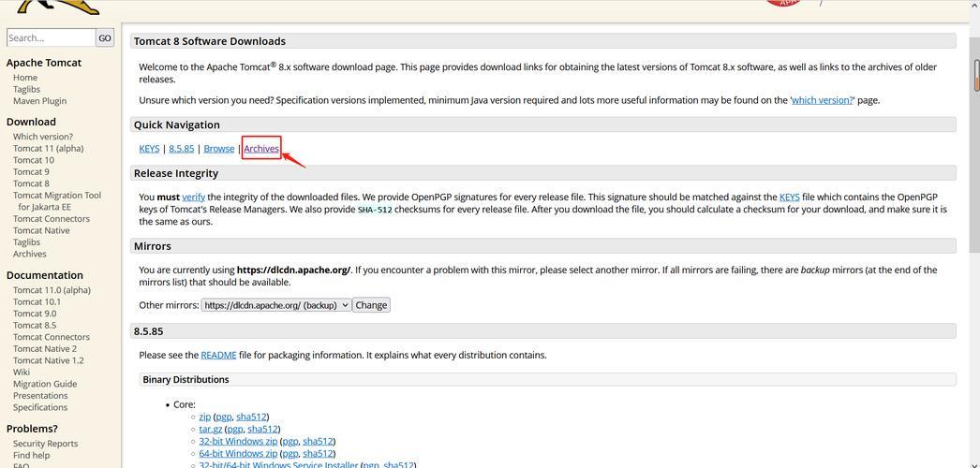
Task: Open the Presentations link
Action: pos(40,396)
